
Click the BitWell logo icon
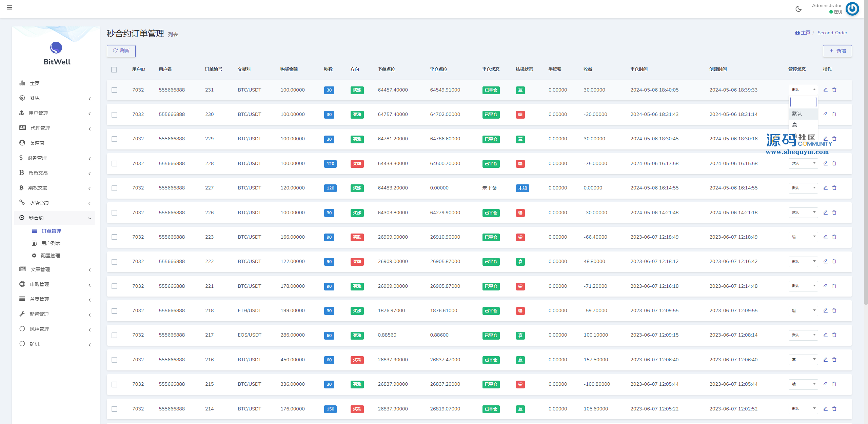click(56, 48)
